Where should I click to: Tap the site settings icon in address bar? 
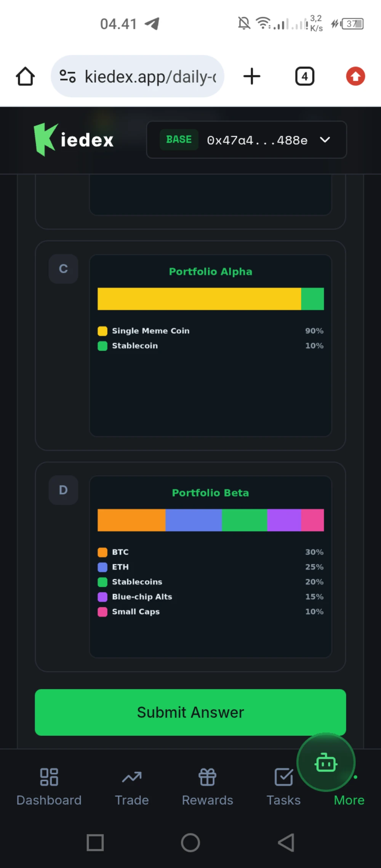(x=68, y=76)
